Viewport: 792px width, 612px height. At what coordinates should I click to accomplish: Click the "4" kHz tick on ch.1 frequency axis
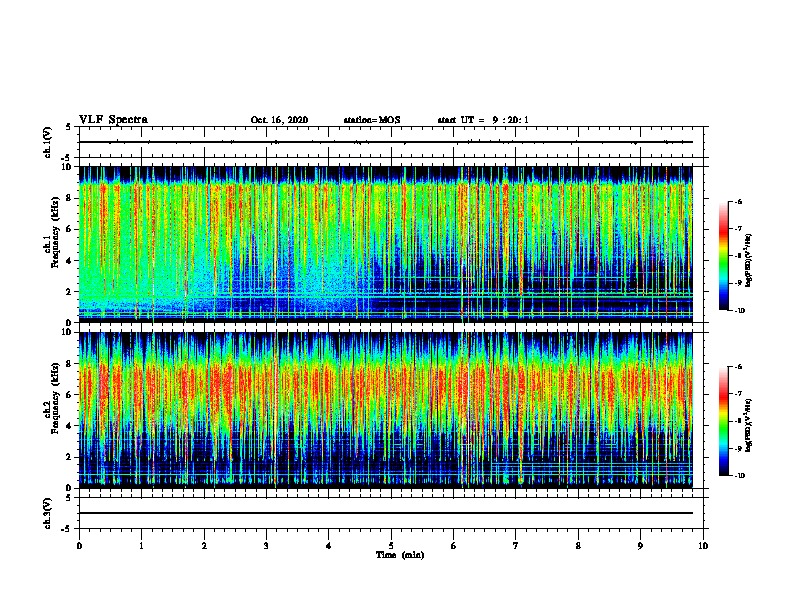pos(70,261)
